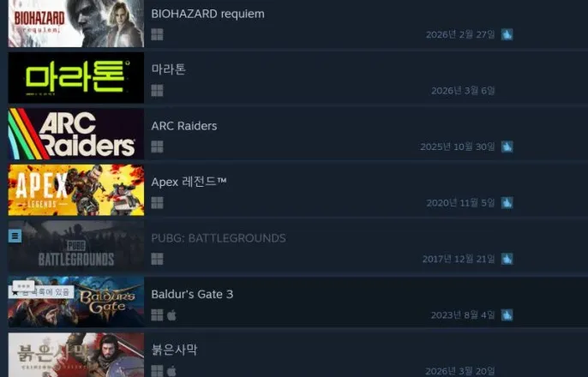Select the ARC Raiders capsule image
588x377 pixels.
tap(76, 134)
